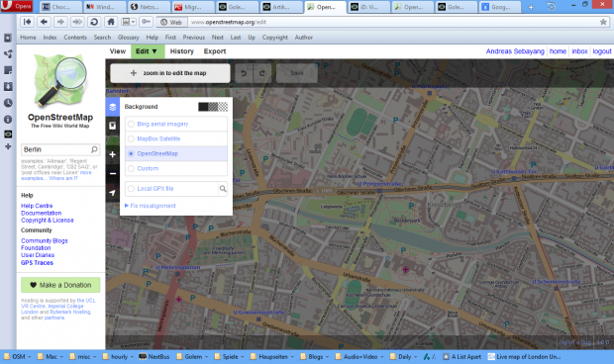Add a sidebar panel with plus icon
Image resolution: width=614 pixels, height=364 pixels.
[8, 146]
